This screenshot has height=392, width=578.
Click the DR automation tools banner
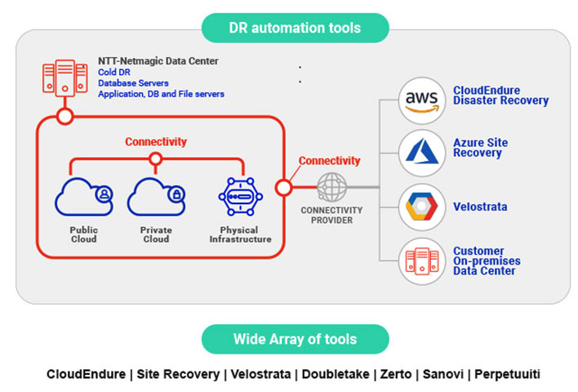pos(296,28)
